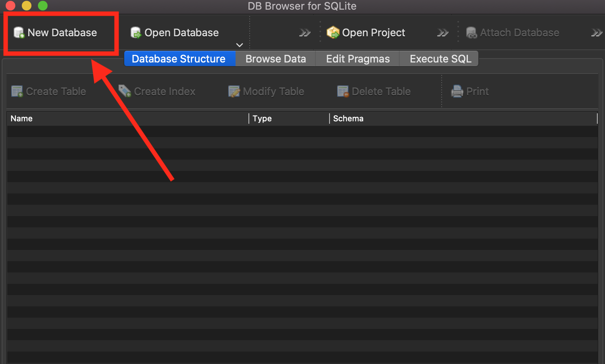Image resolution: width=605 pixels, height=364 pixels.
Task: Expand overflow chevron right of Attach Database
Action: point(597,33)
